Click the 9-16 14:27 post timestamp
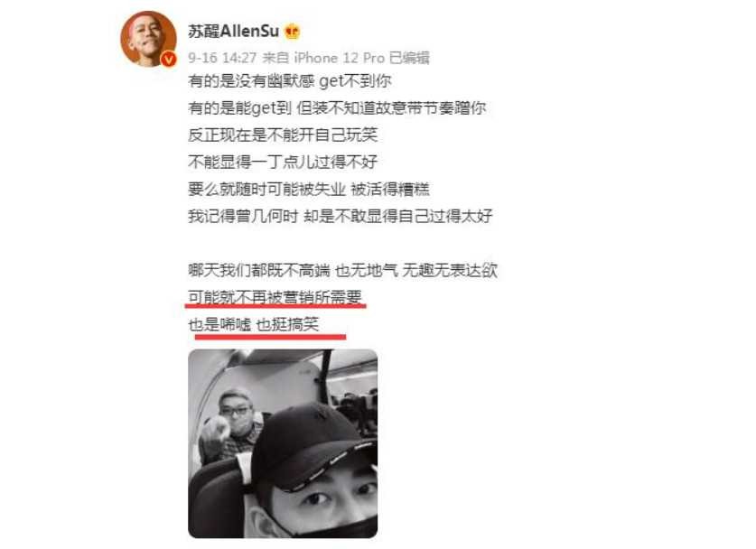The height and width of the screenshot is (549, 756). [x=222, y=58]
